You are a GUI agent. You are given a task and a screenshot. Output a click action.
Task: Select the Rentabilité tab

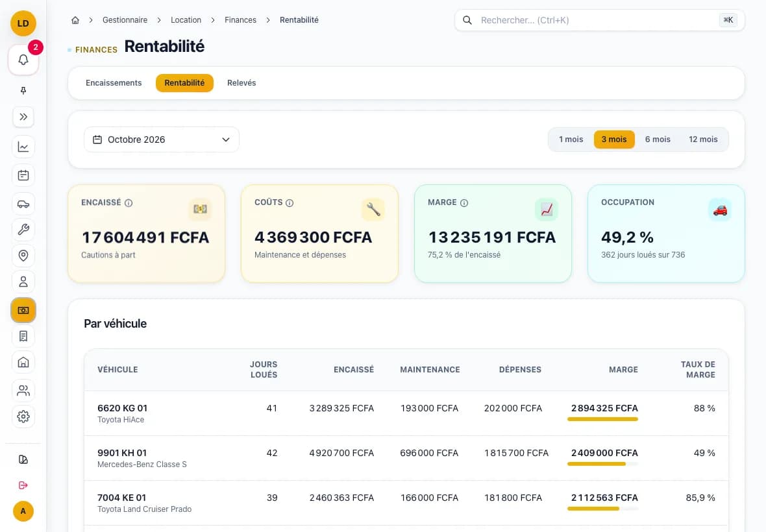(x=184, y=83)
